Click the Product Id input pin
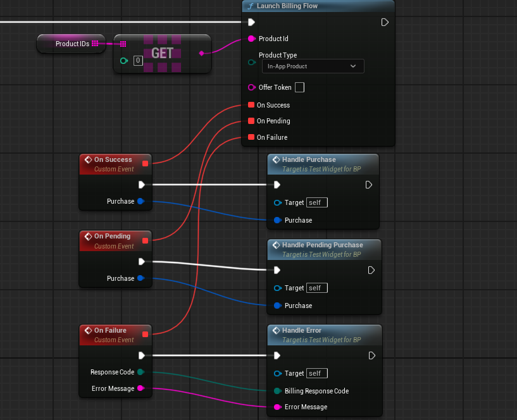517x420 pixels. coord(251,39)
